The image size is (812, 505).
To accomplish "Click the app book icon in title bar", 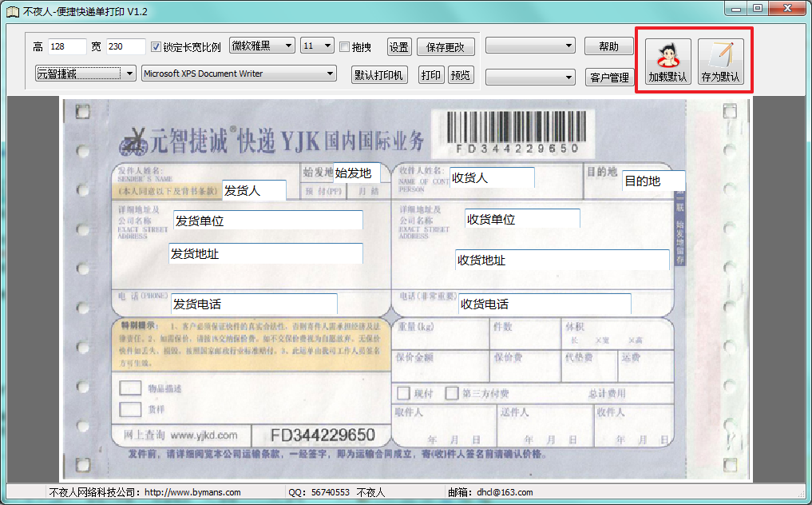I will 13,11.
